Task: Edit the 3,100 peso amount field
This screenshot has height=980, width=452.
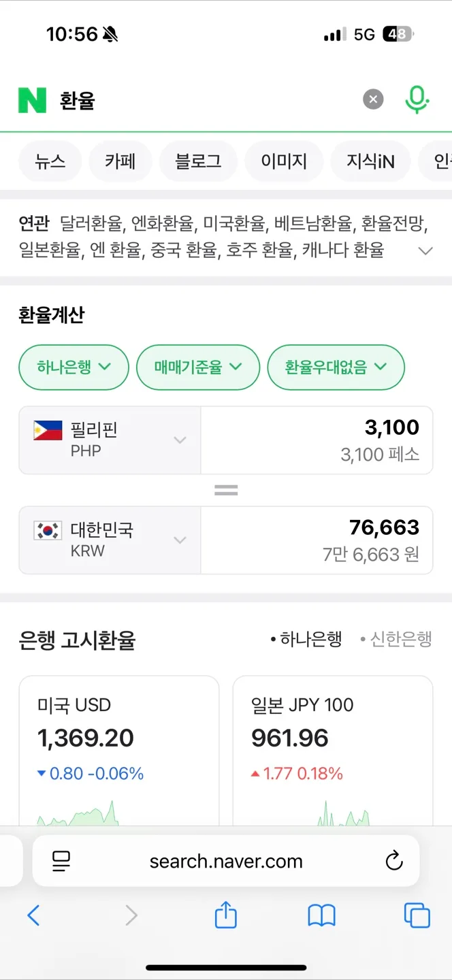Action: point(317,440)
